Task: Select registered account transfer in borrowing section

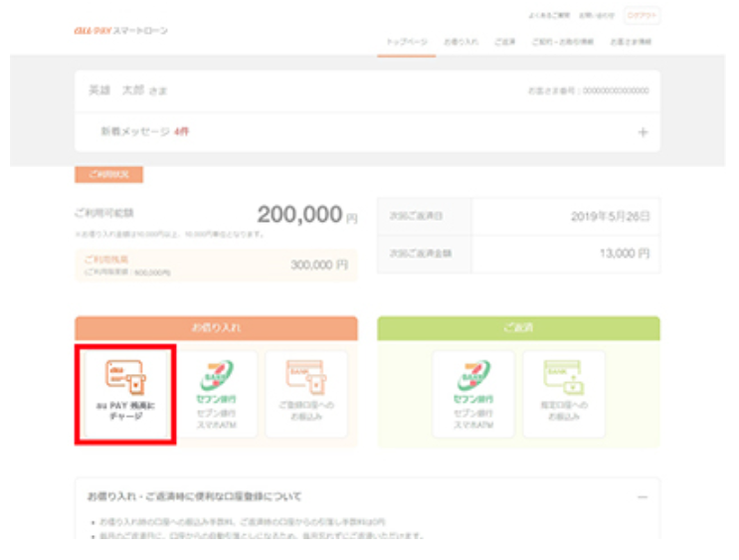Action: tap(306, 394)
